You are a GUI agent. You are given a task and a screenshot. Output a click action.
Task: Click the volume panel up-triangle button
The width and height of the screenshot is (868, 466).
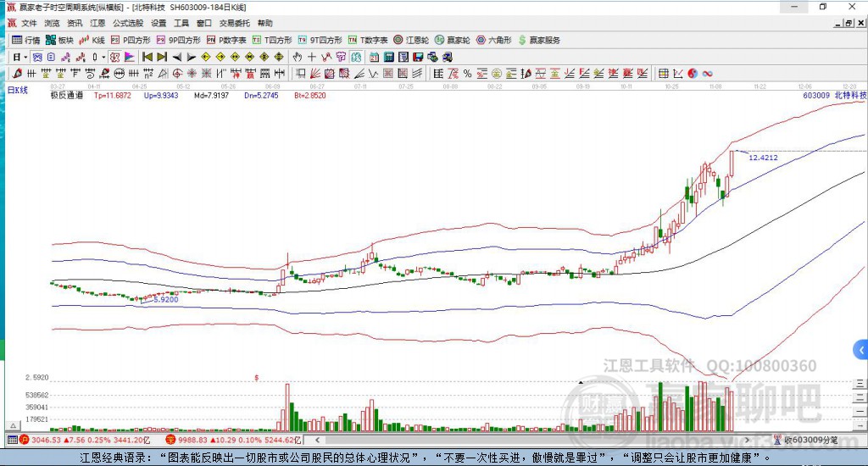pyautogui.click(x=13, y=425)
